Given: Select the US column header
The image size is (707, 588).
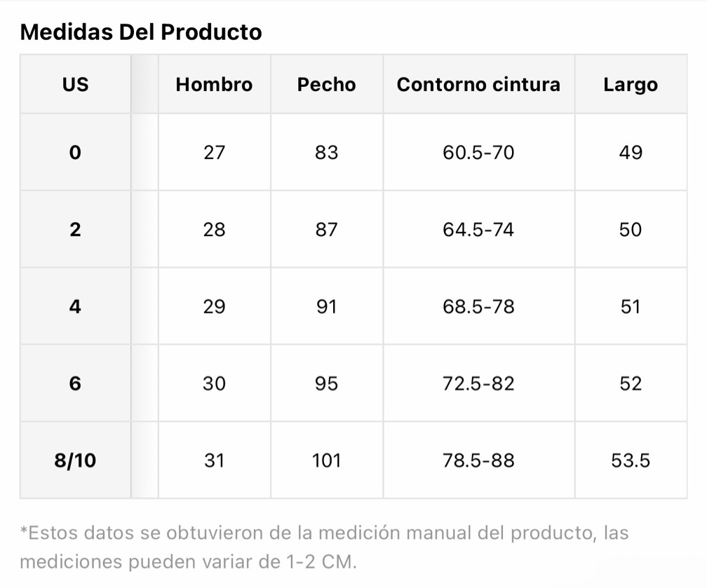Looking at the screenshot, I should 75,84.
